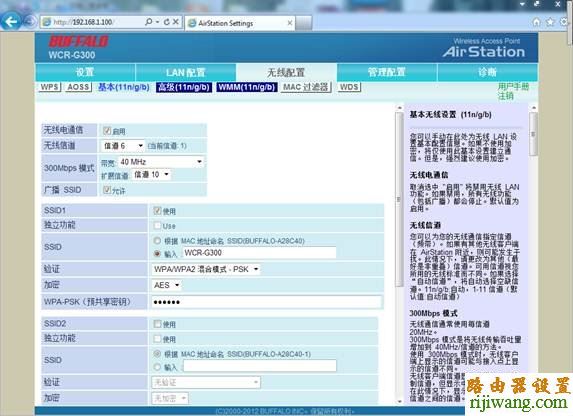This screenshot has height=416, width=573.
Task: Click the help pane scrollbar thumb
Action: (x=533, y=133)
